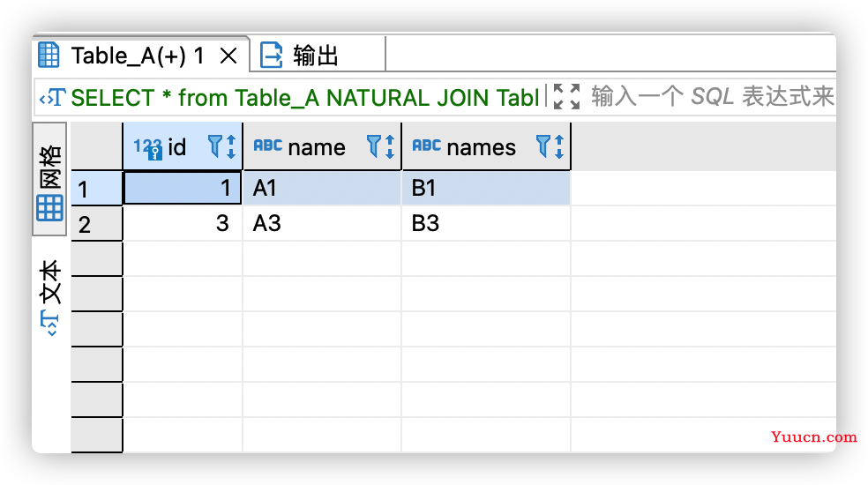
Task: Click the 123 key type icon on id
Action: click(148, 148)
